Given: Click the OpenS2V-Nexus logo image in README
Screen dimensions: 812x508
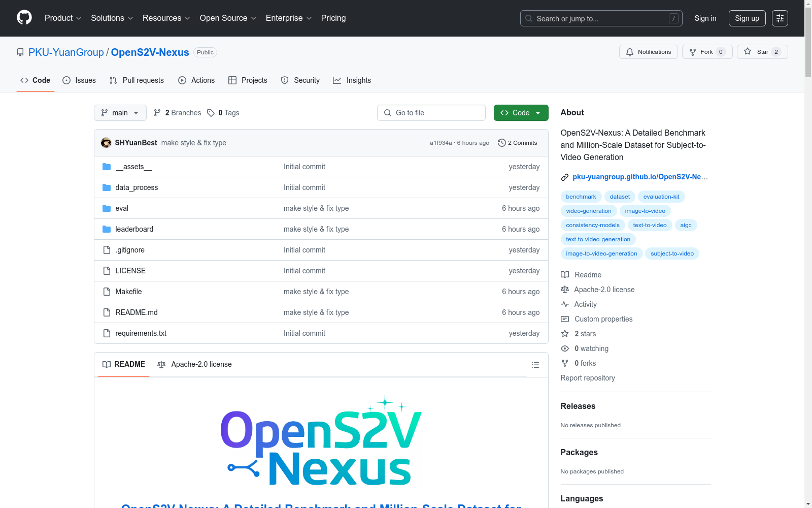Looking at the screenshot, I should 321,440.
